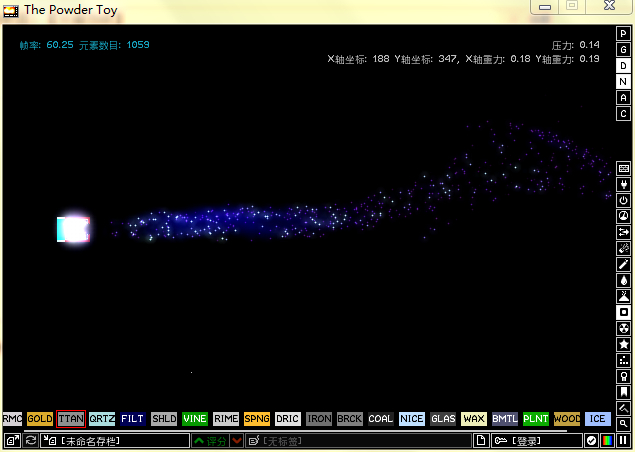Open the Powders category (pile icon)
This screenshot has width=635, height=452.
pyautogui.click(x=624, y=296)
